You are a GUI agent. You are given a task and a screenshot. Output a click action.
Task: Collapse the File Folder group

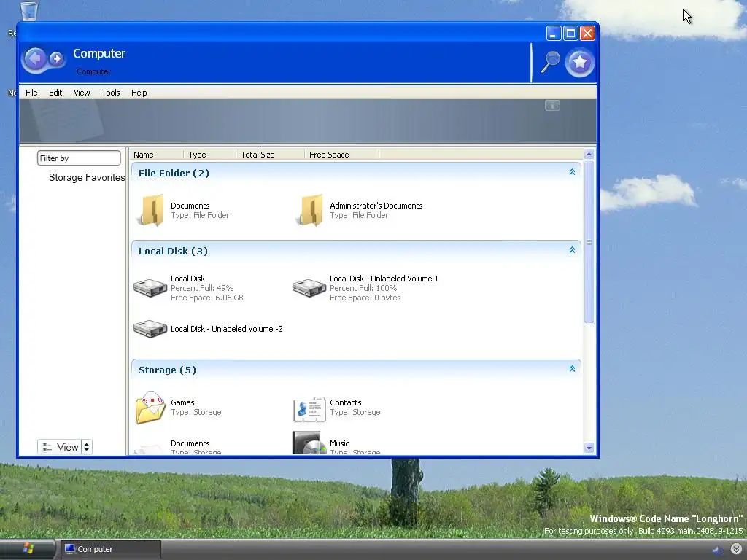572,172
